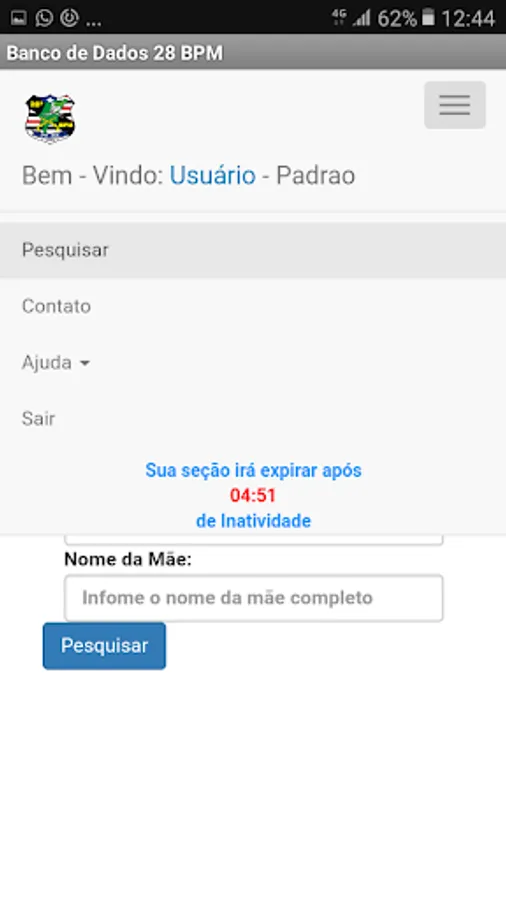
Task: Tap the 12:44 clock in status bar
Action: [x=468, y=18]
